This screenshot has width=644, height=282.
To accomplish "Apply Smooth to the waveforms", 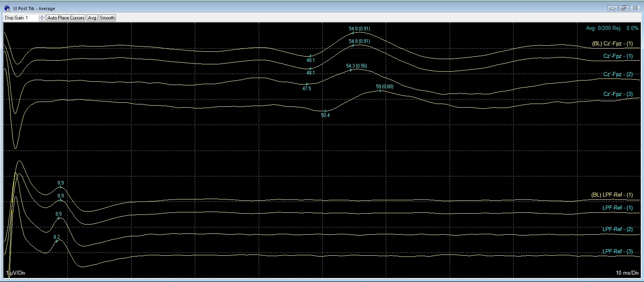I will point(107,18).
